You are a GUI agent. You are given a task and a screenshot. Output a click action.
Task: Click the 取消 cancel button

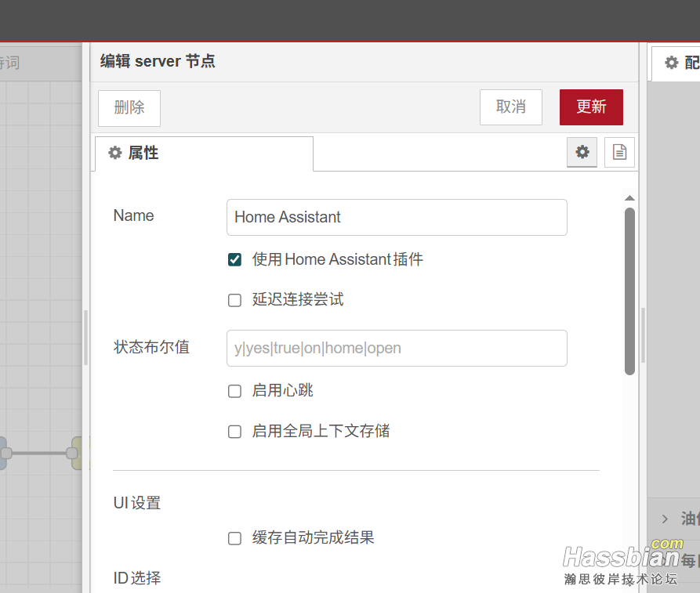point(511,107)
